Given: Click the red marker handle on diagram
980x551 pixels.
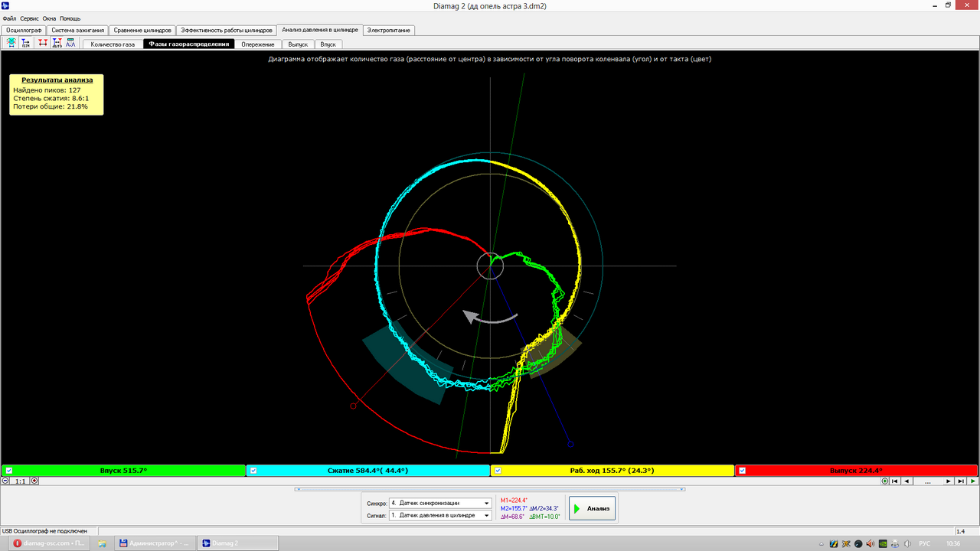Looking at the screenshot, I should pyautogui.click(x=353, y=406).
